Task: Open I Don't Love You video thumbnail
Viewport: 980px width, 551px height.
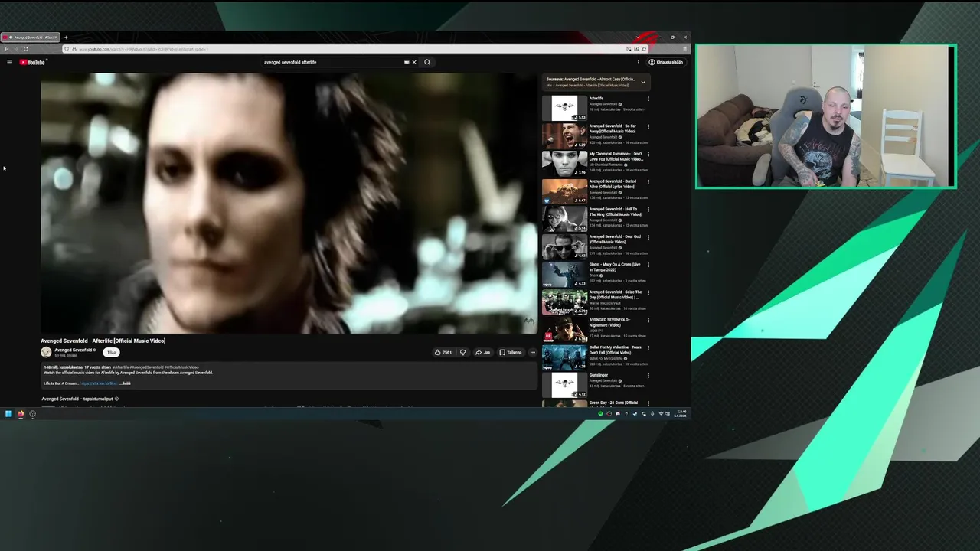Action: click(564, 164)
